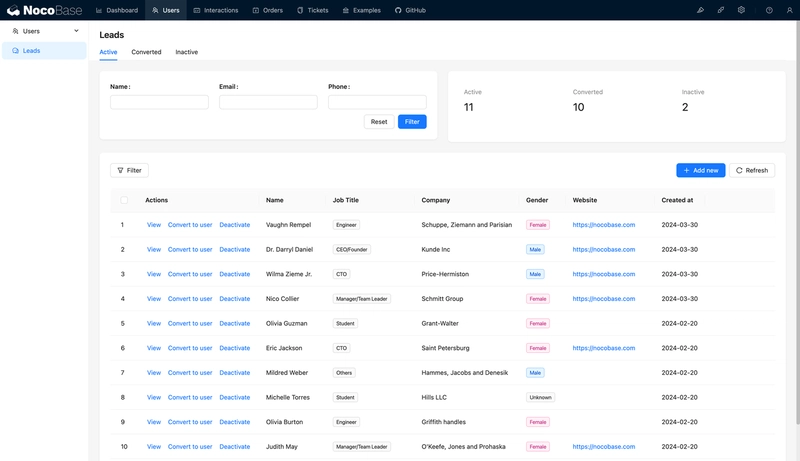Refresh the leads table

point(752,170)
